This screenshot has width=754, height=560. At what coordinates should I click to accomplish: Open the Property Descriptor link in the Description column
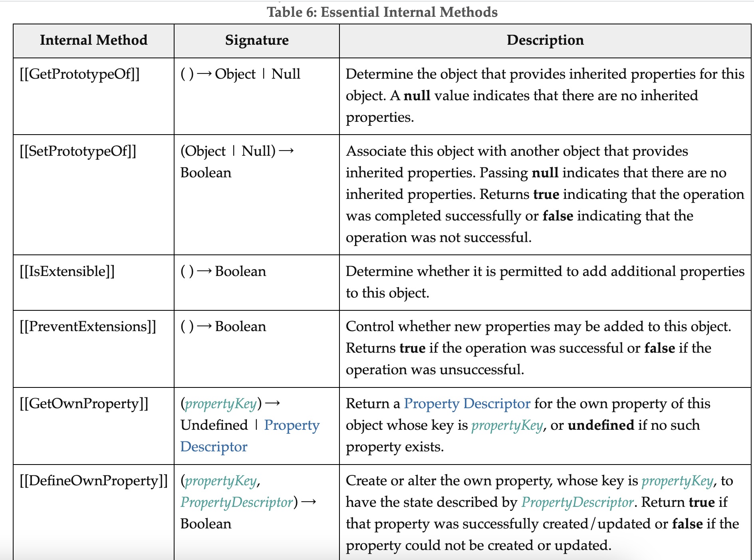pyautogui.click(x=467, y=404)
